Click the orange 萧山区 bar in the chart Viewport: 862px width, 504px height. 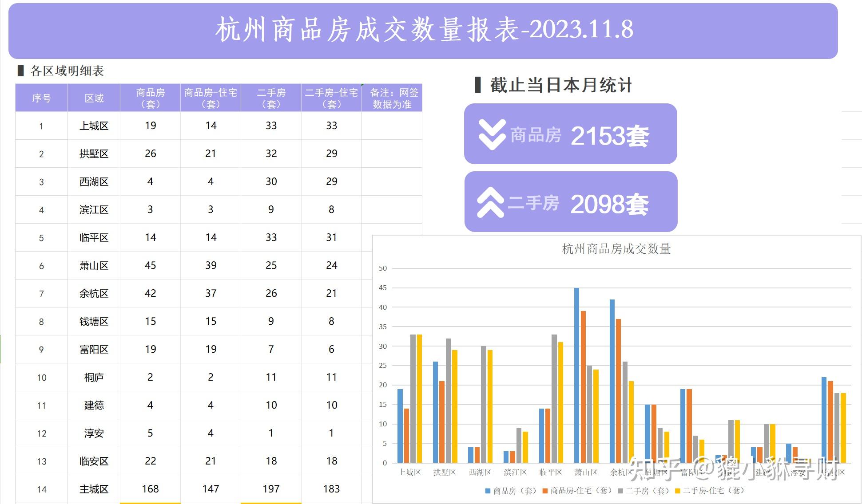tap(584, 387)
